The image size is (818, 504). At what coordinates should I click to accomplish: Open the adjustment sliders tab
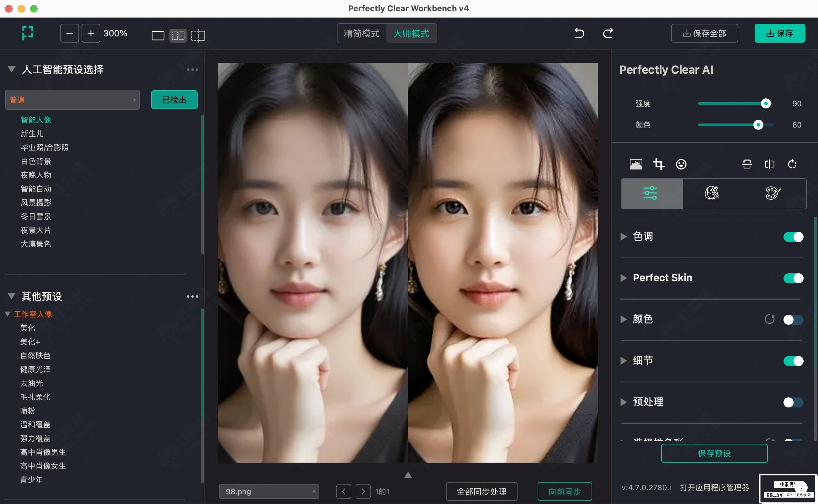point(651,193)
